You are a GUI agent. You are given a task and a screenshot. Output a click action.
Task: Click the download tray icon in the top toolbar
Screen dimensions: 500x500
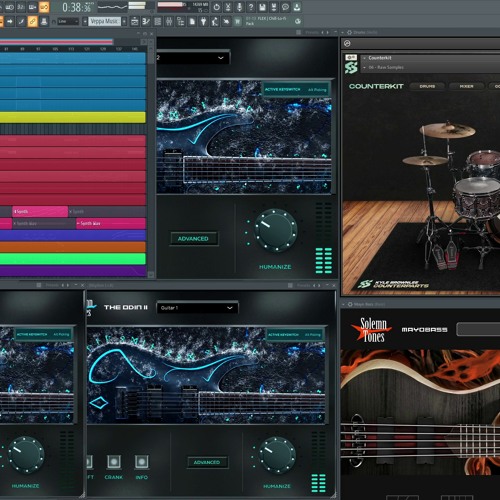pyautogui.click(x=297, y=7)
